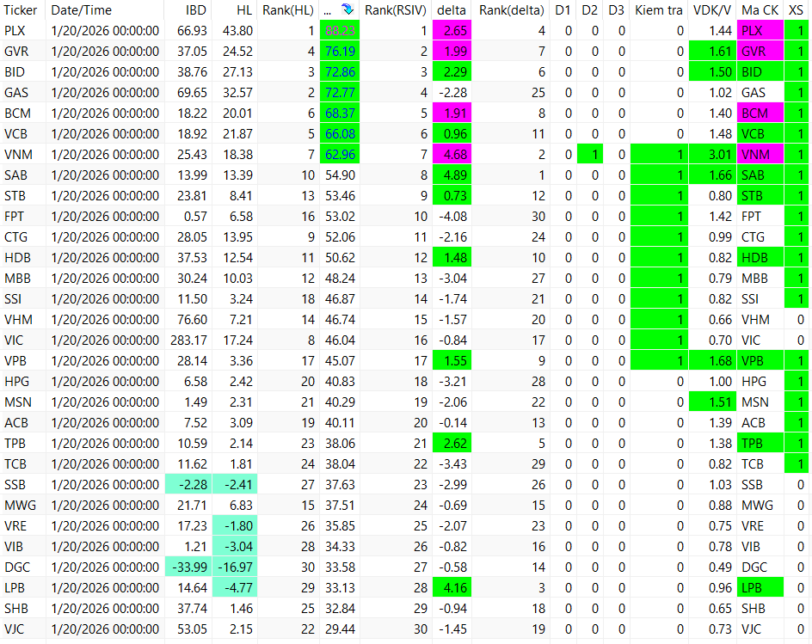
Task: Click the highlighted value 88.23
Action: click(x=340, y=31)
